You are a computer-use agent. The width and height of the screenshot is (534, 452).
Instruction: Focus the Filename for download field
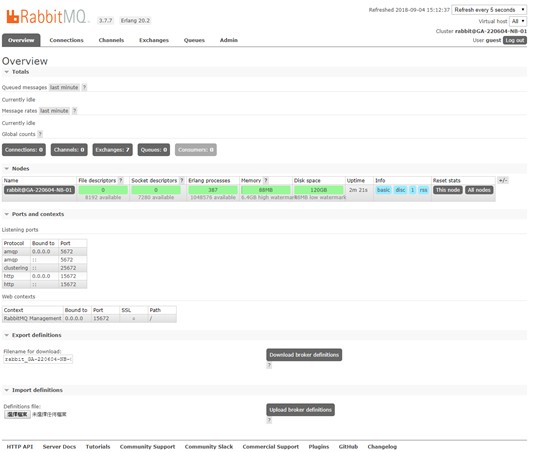coord(38,359)
